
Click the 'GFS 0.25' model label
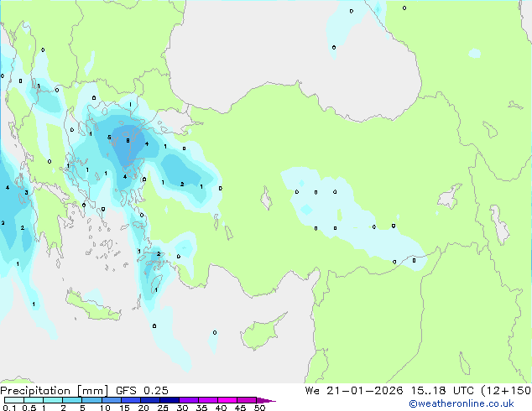pos(142,391)
